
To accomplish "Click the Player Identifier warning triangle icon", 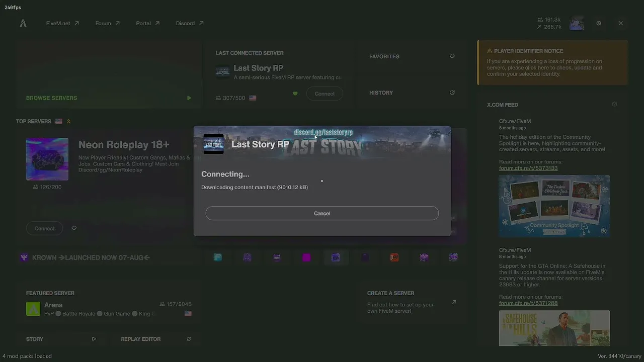I will (490, 51).
